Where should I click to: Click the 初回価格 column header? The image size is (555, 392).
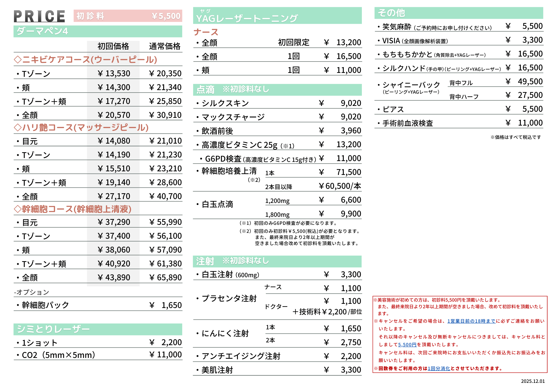point(113,46)
